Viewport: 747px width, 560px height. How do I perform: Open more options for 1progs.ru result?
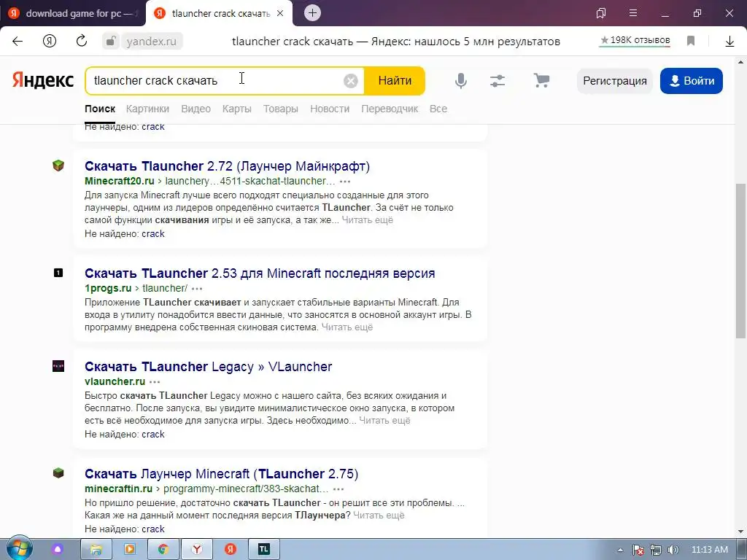pos(197,289)
